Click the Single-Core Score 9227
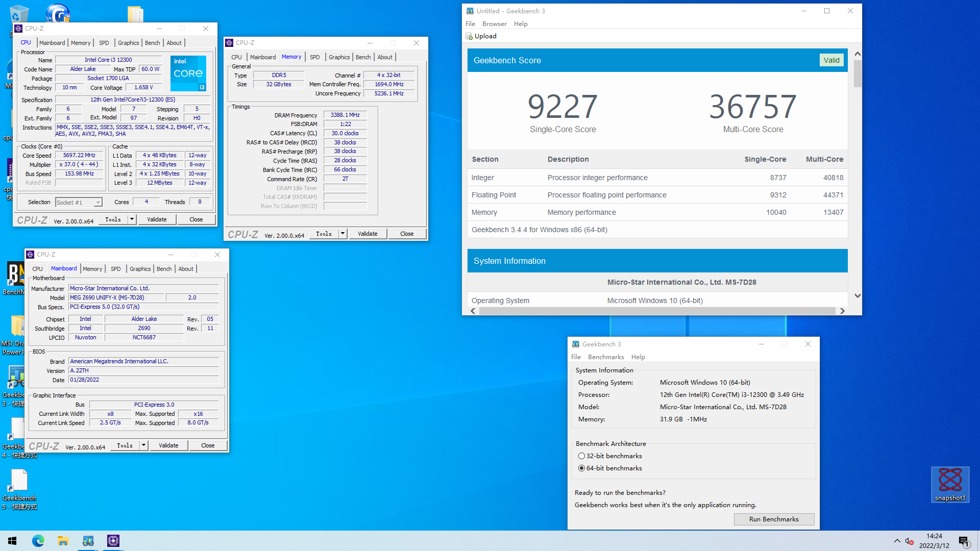The image size is (980, 551). pos(562,107)
